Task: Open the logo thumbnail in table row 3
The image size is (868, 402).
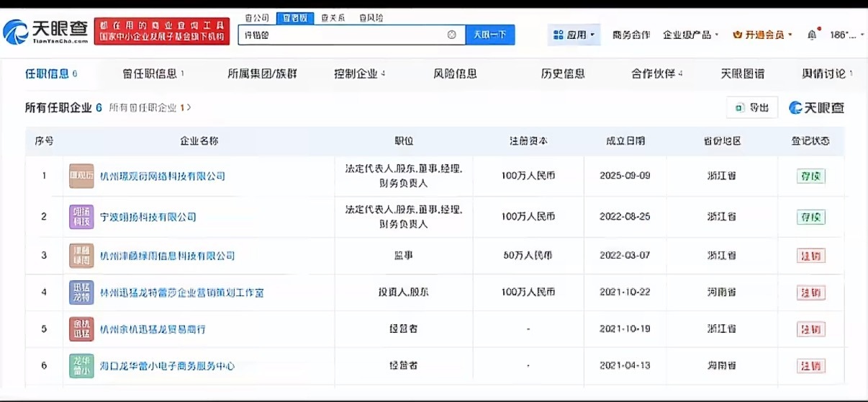Action: [81, 256]
